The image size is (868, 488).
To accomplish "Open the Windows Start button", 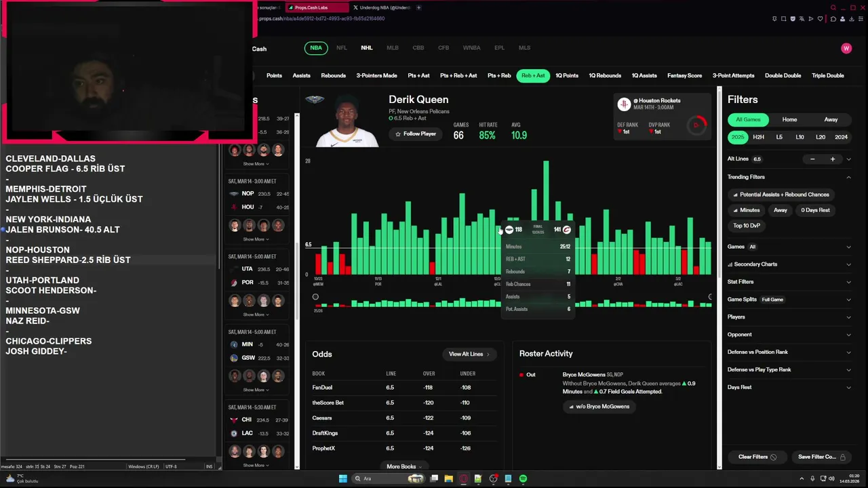I will pos(343,479).
